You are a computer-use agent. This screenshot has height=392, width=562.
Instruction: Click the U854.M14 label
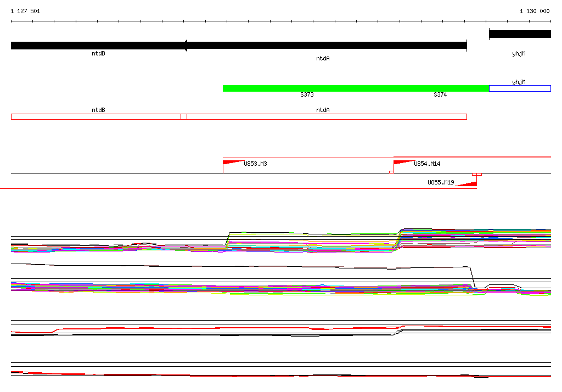[x=427, y=164]
